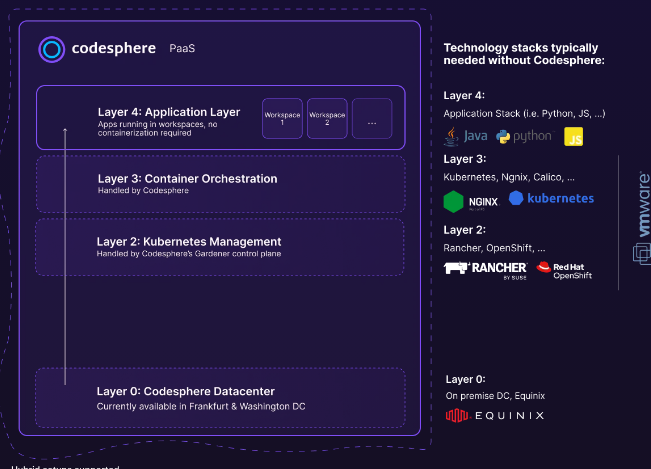Click 'Kubernetes, Ngnix, Calico, ...' text
651x469 pixels.
coord(509,177)
